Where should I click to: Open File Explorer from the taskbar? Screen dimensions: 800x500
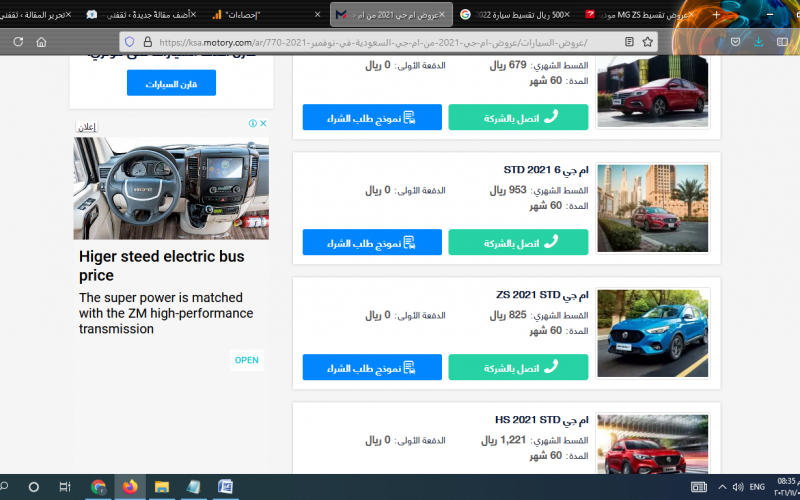coord(162,487)
